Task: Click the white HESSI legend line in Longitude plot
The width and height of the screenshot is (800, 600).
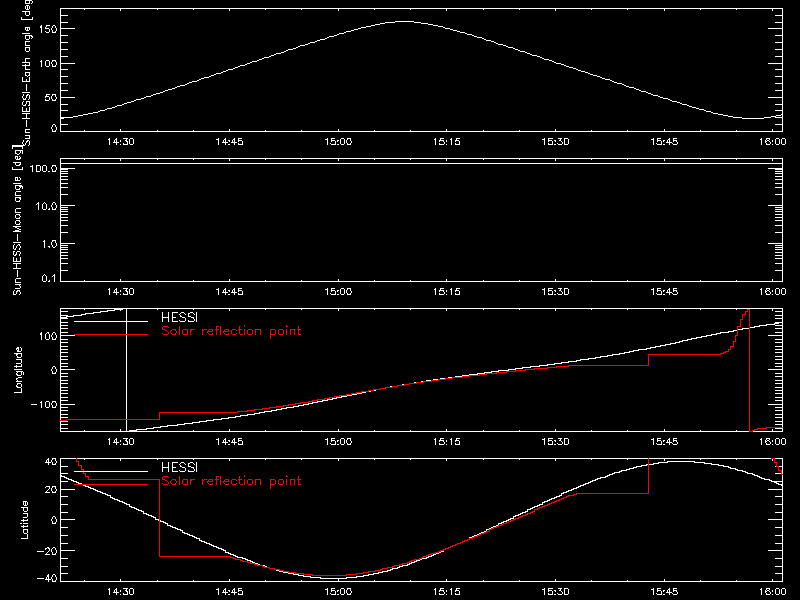Action: click(111, 321)
